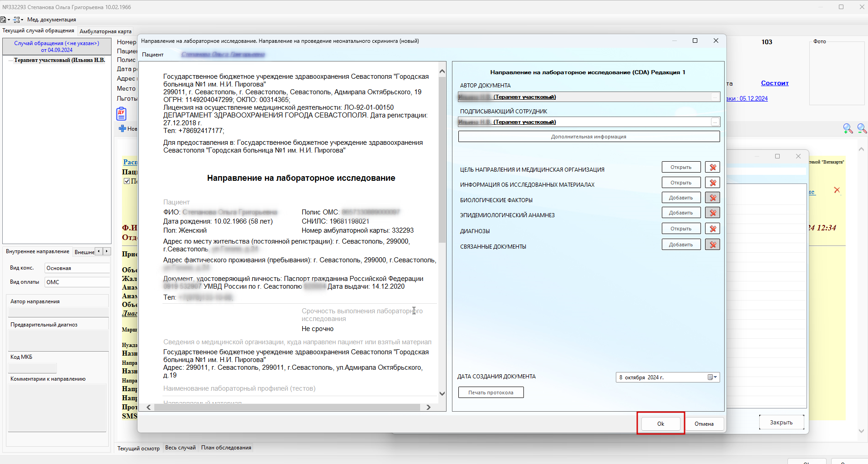Open the Весь случай tab
868x464 pixels.
180,448
